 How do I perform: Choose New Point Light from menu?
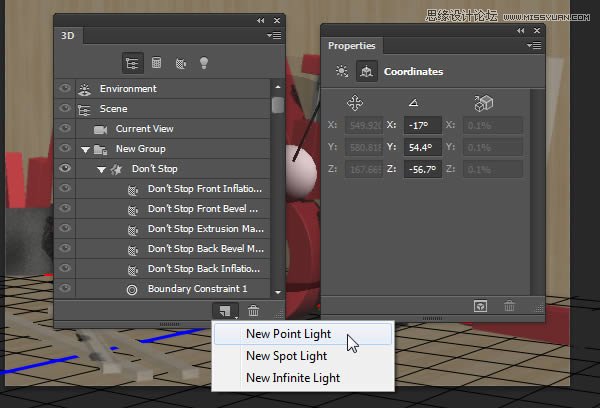303,334
